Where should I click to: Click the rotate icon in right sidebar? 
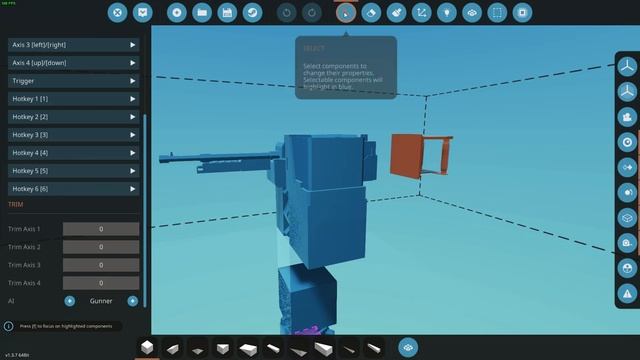tap(627, 193)
